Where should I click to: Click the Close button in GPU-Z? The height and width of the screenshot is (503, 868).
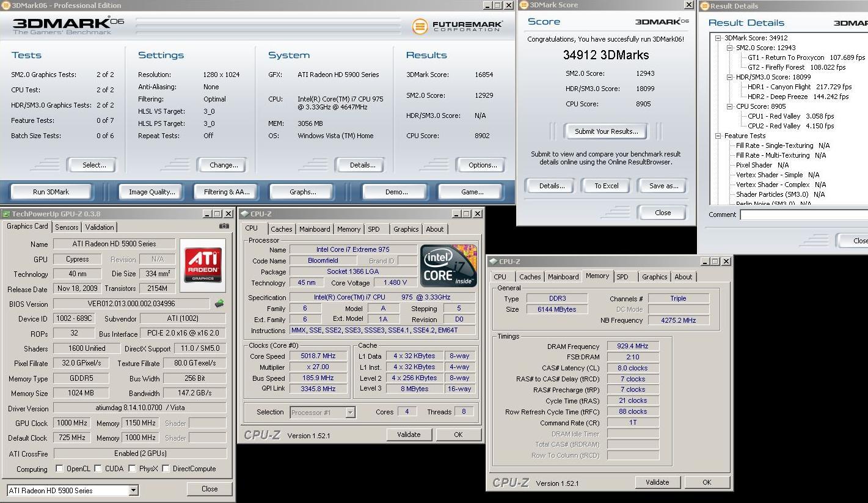coord(210,489)
